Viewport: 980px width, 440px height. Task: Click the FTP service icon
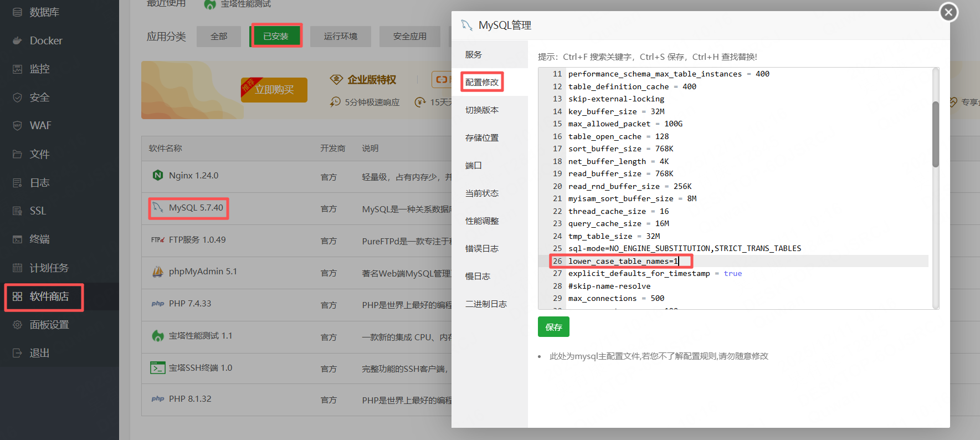pos(158,240)
